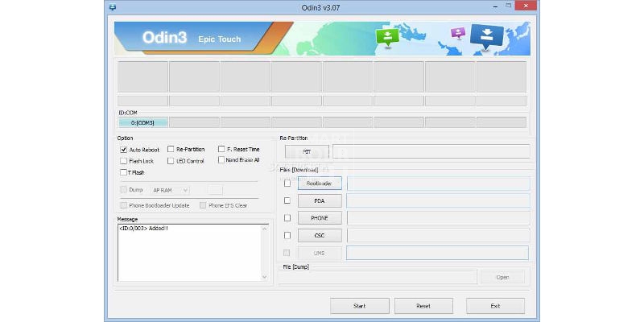This screenshot has height=322, width=644.
Task: Click the PIT button
Action: pos(307,151)
